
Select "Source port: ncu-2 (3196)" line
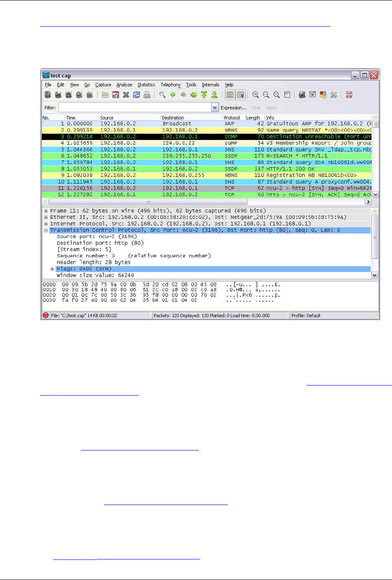(97, 236)
